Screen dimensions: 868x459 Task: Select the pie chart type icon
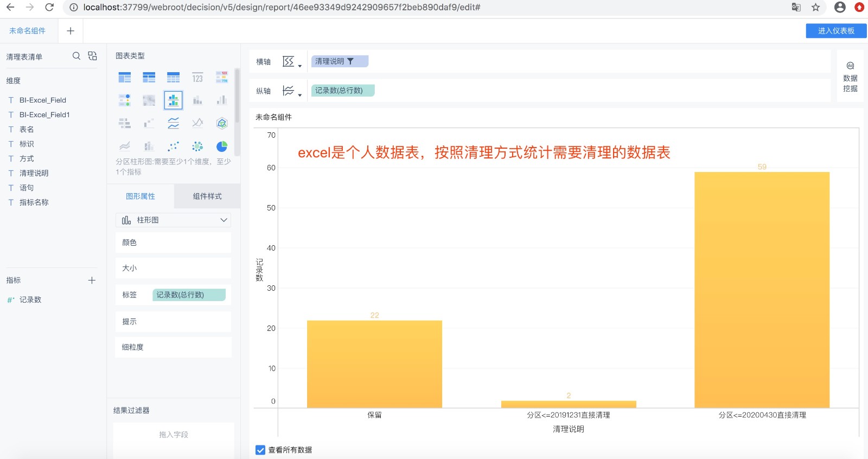coord(222,146)
